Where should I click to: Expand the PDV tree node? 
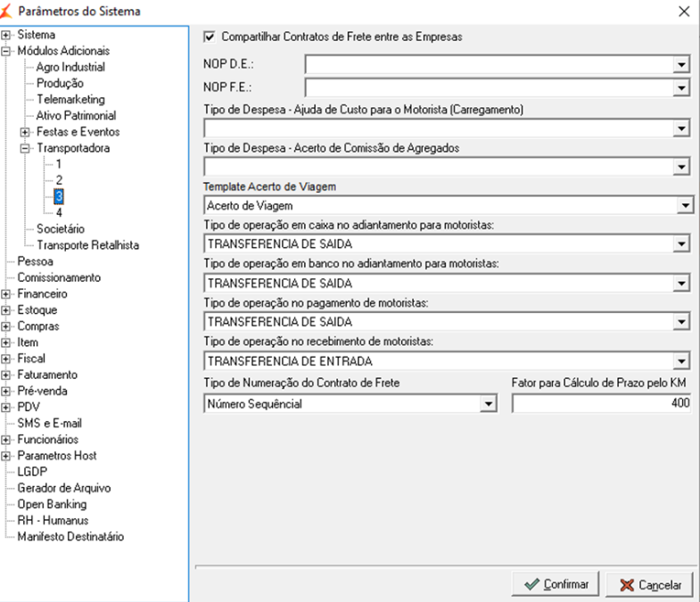[6, 408]
